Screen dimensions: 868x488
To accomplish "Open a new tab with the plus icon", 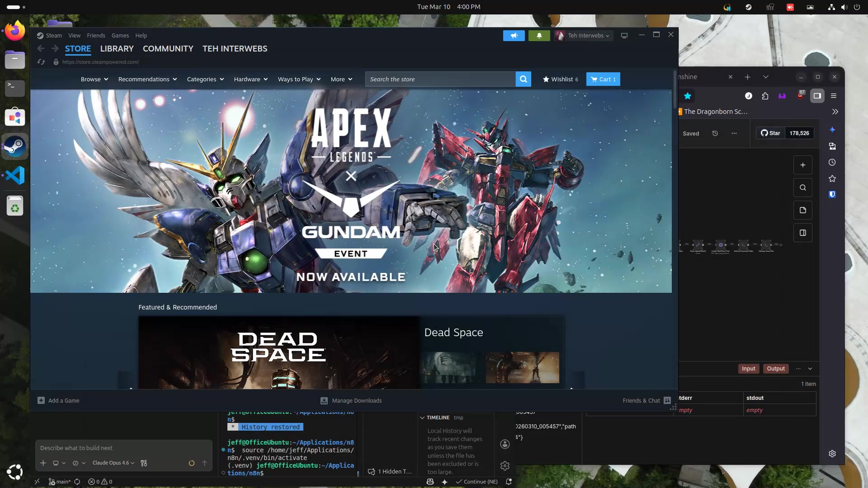I will 748,77.
